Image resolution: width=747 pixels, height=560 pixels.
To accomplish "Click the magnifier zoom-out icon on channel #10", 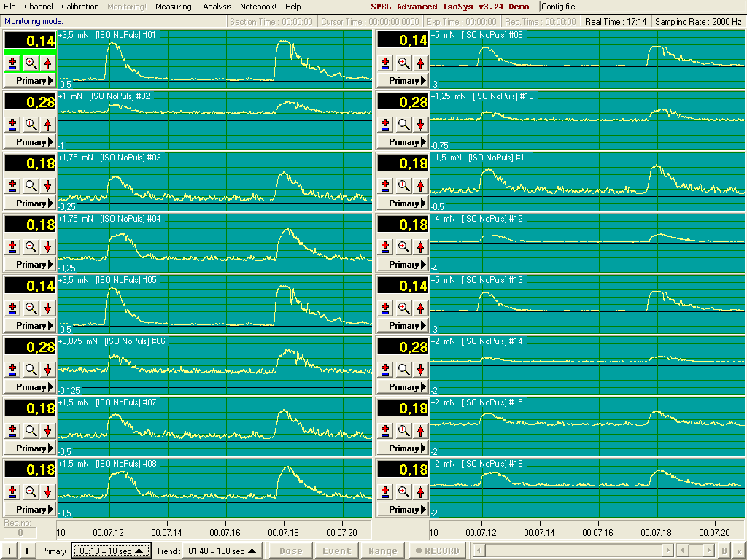I will pos(403,124).
